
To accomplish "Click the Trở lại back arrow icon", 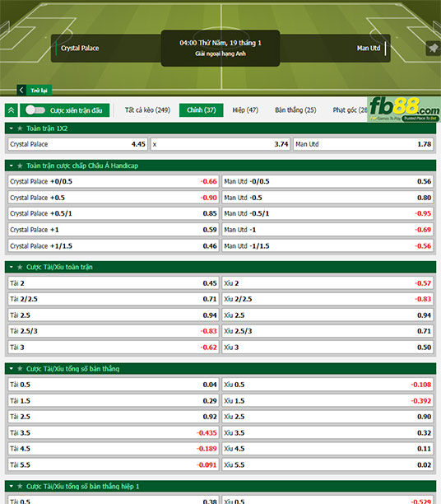I will 21,91.
